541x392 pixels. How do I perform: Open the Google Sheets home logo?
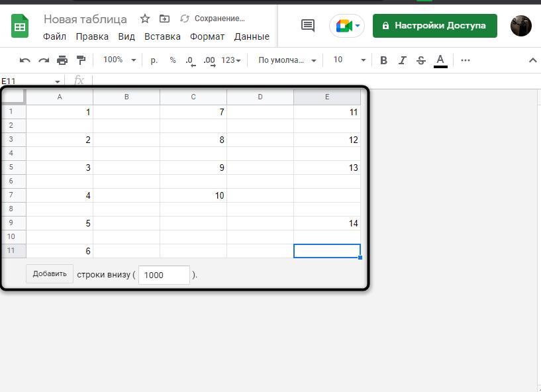20,26
